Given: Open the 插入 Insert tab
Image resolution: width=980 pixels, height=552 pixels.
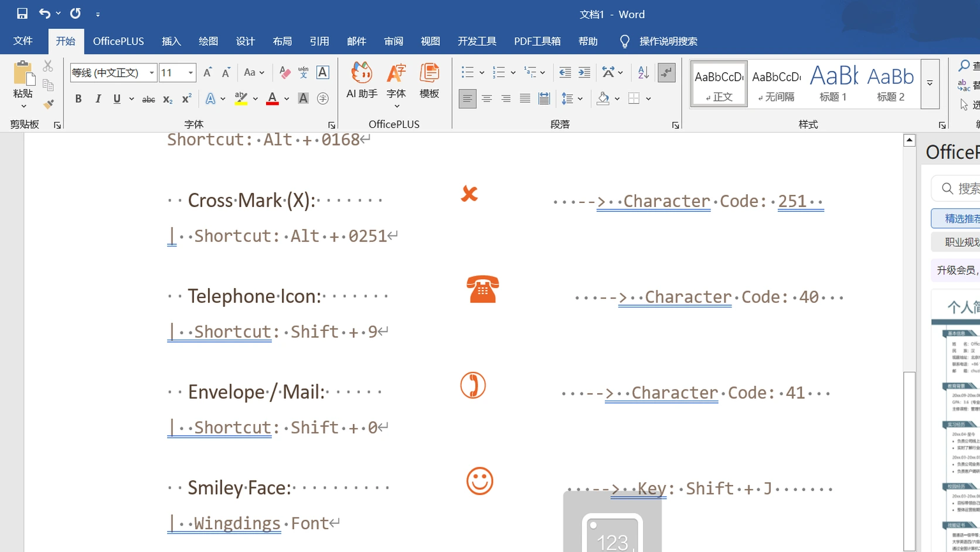Looking at the screenshot, I should [171, 41].
